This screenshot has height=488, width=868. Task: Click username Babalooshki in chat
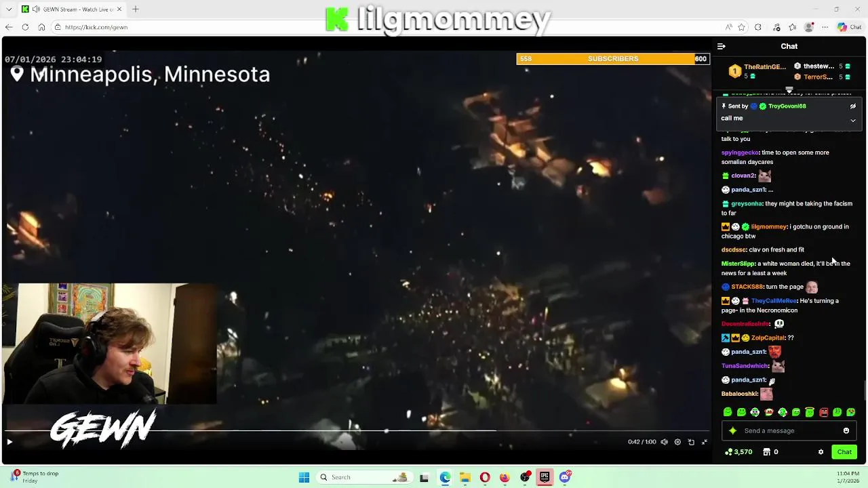coord(739,394)
